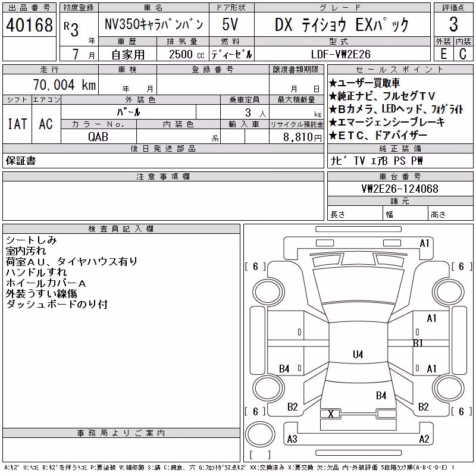Image resolution: width=476 pixels, height=476 pixels.
Task: Select the 車台番号 header
Action: [x=400, y=176]
